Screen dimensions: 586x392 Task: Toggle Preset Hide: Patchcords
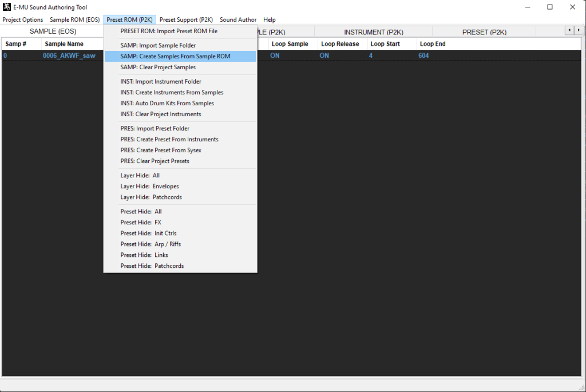(x=180, y=266)
